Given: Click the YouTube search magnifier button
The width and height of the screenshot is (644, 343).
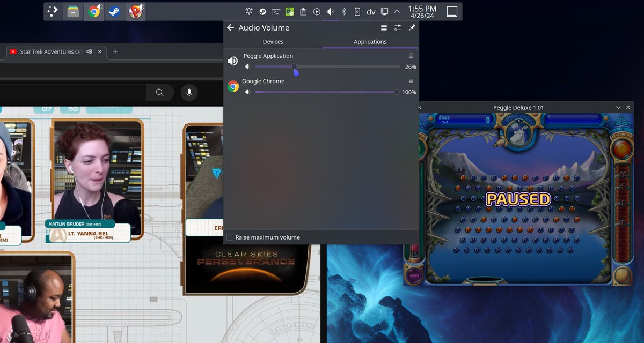Looking at the screenshot, I should [160, 93].
